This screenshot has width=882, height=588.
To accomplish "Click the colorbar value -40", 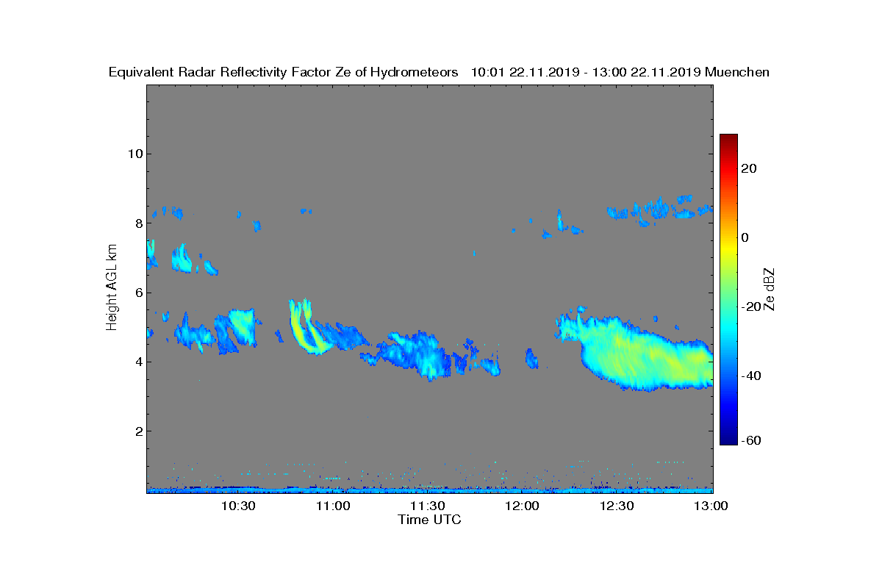I will (750, 376).
